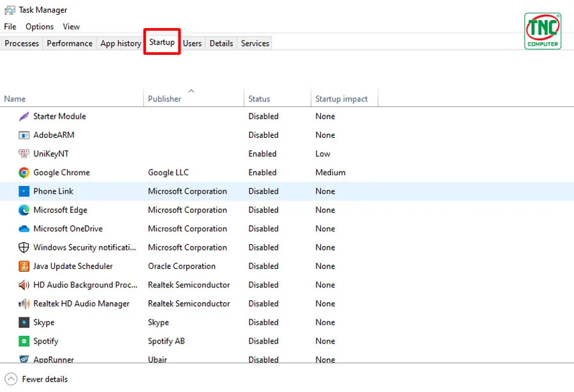574x392 pixels.
Task: Select the Realtek HD Audio Manager name
Action: pos(81,304)
